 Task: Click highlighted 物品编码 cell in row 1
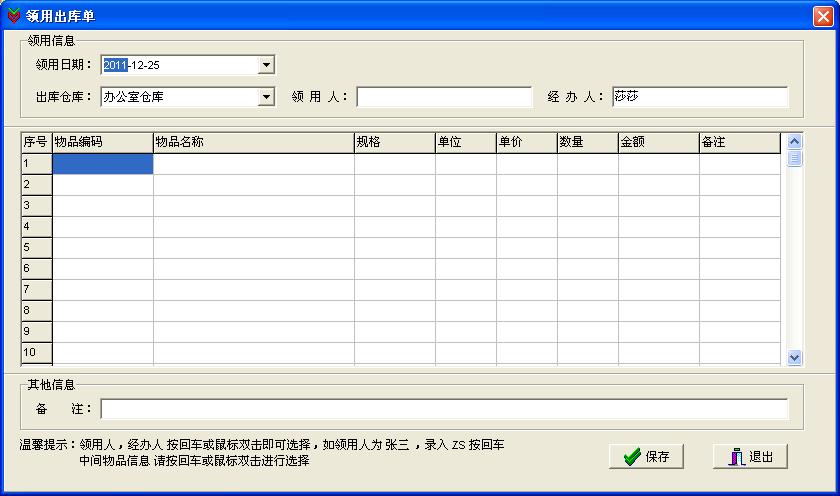pos(103,164)
